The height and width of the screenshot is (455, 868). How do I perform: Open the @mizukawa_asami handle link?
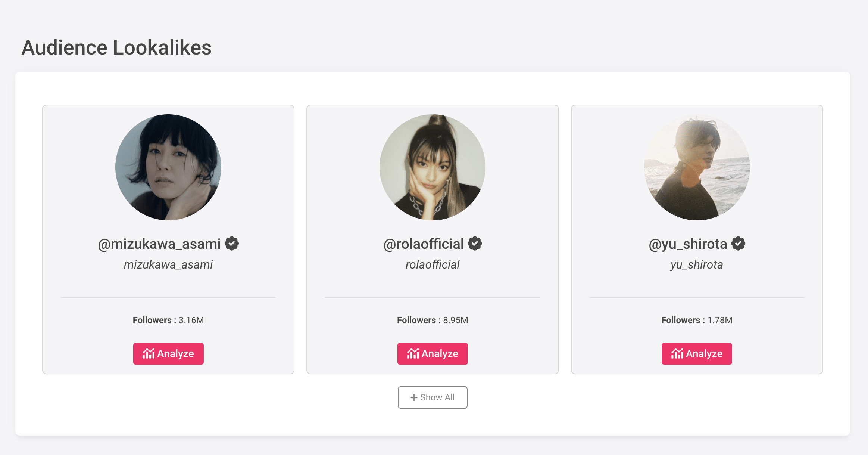pyautogui.click(x=159, y=244)
